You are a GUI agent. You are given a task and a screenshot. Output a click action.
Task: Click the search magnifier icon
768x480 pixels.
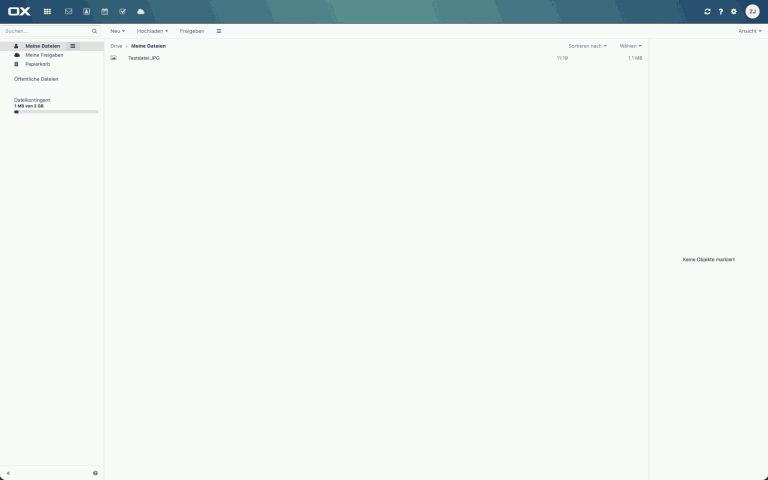(95, 31)
